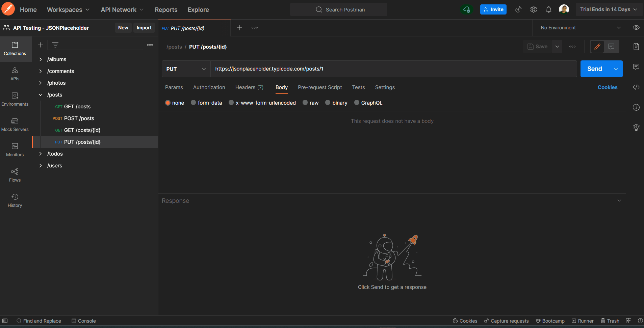Switch to the Settings tab

pos(385,87)
